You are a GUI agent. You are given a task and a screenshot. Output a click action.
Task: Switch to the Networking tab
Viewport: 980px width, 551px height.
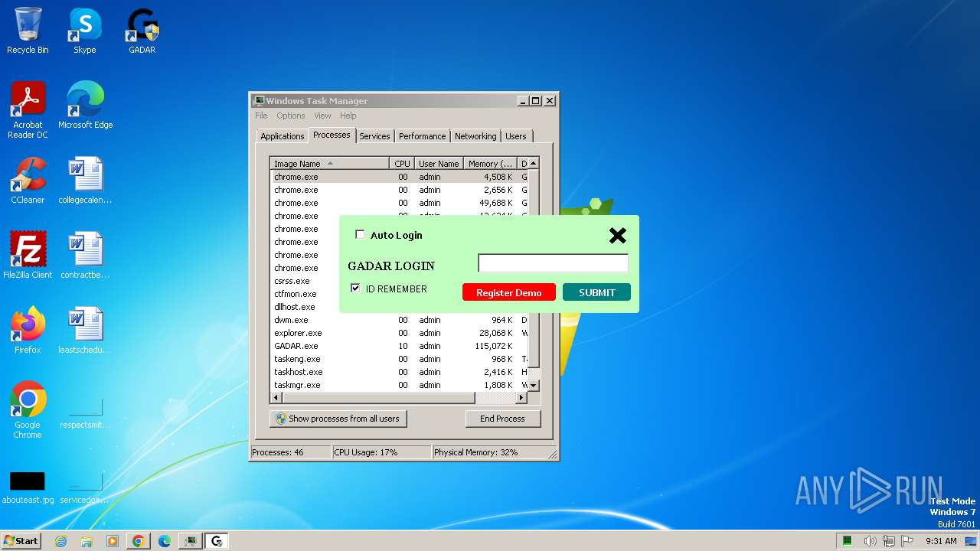coord(475,136)
